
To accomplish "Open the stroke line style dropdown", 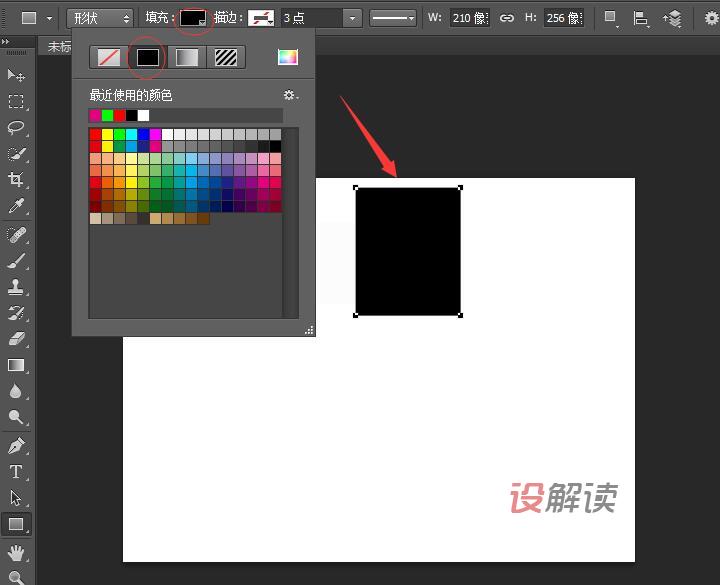I will [393, 18].
